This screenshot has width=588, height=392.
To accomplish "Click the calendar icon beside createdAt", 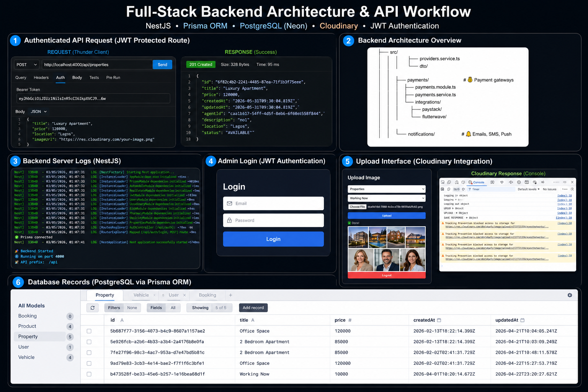I will tap(439, 320).
